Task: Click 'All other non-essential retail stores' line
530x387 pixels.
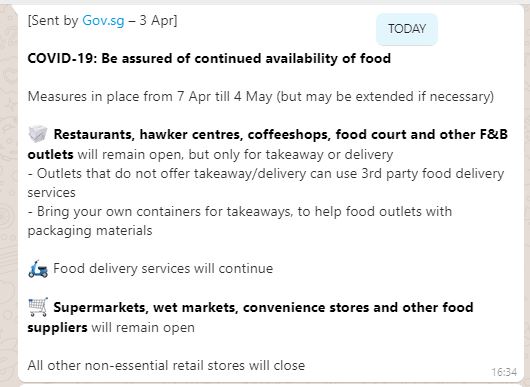Action: click(x=166, y=365)
